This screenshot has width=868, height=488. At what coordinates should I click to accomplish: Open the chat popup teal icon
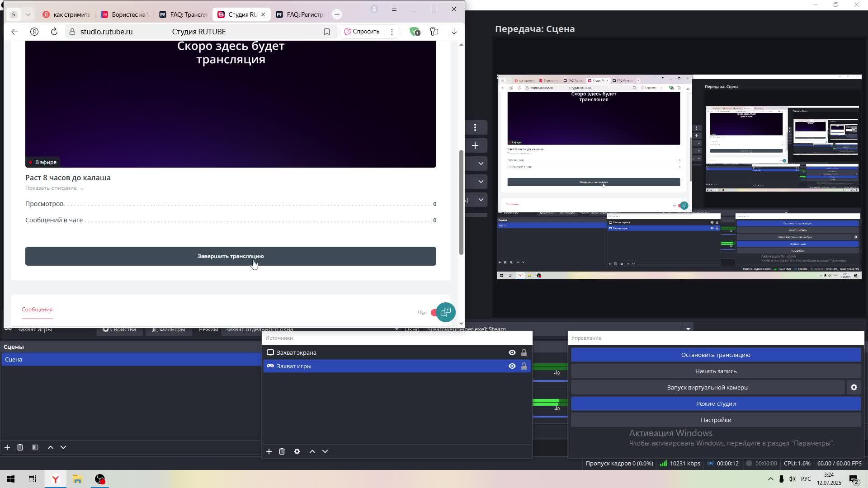tap(446, 312)
